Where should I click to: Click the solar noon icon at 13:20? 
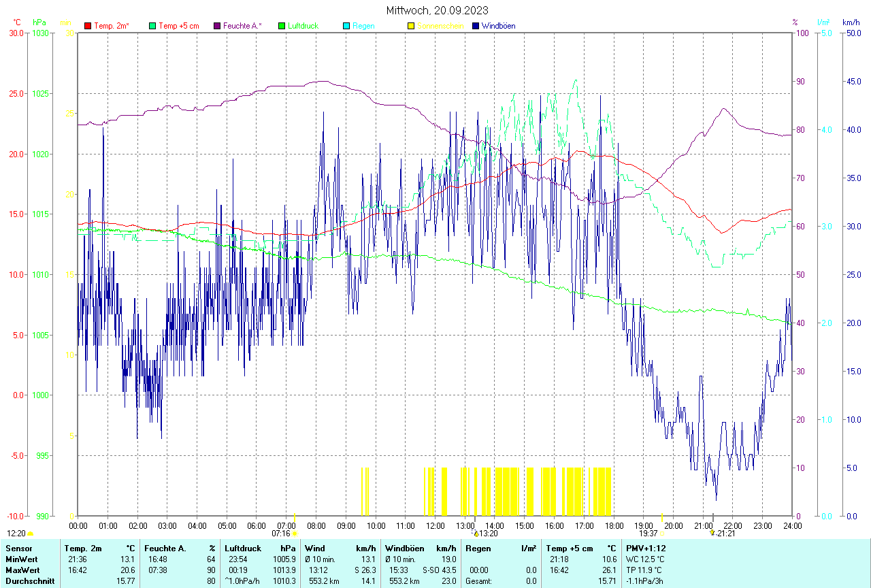click(476, 534)
